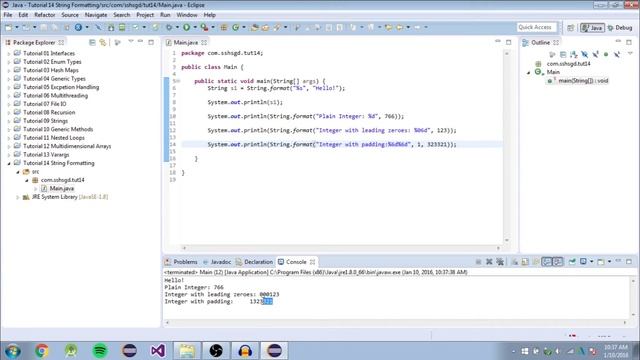Toggle Hide Non-Public Members green dot icon

pos(606,54)
